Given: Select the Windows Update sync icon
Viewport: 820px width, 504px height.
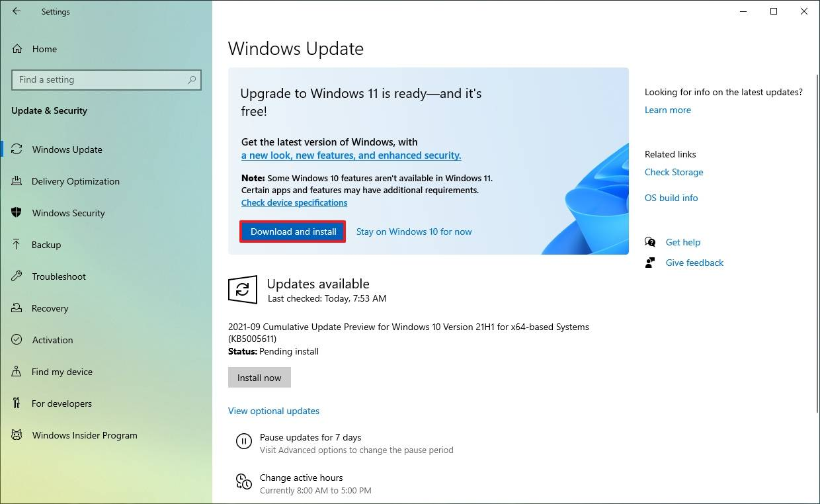Looking at the screenshot, I should coord(18,149).
